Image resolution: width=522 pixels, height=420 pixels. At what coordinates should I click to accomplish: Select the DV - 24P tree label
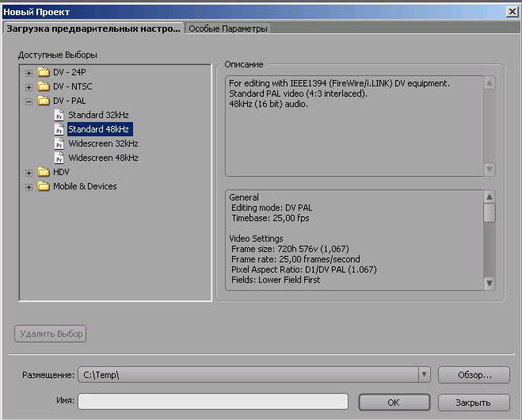[x=70, y=72]
